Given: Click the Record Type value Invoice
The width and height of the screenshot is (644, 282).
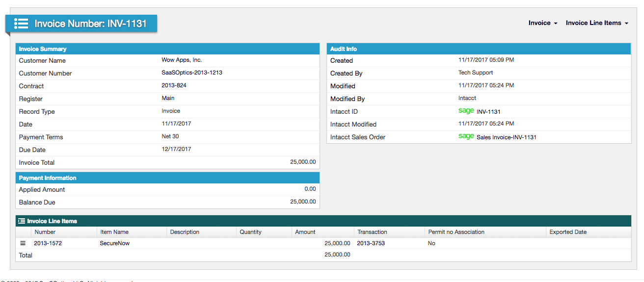Looking at the screenshot, I should pos(171,111).
